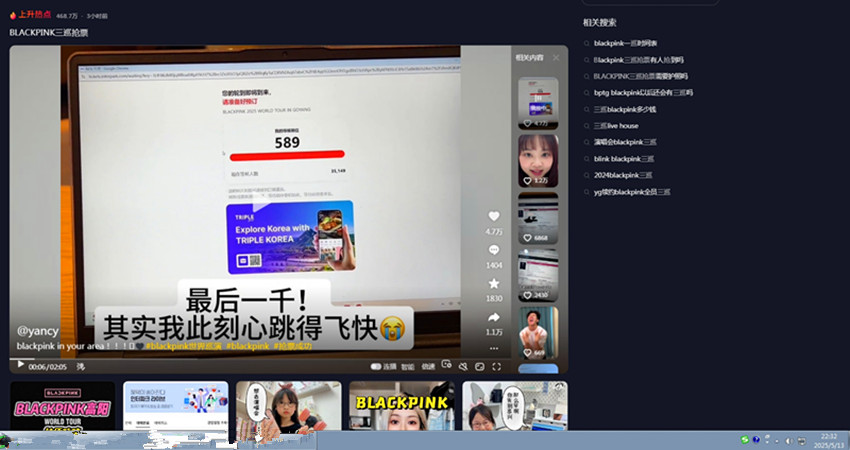Open hashtag #blackpink世界巡演
Viewport: 850px width, 450px height.
point(184,346)
